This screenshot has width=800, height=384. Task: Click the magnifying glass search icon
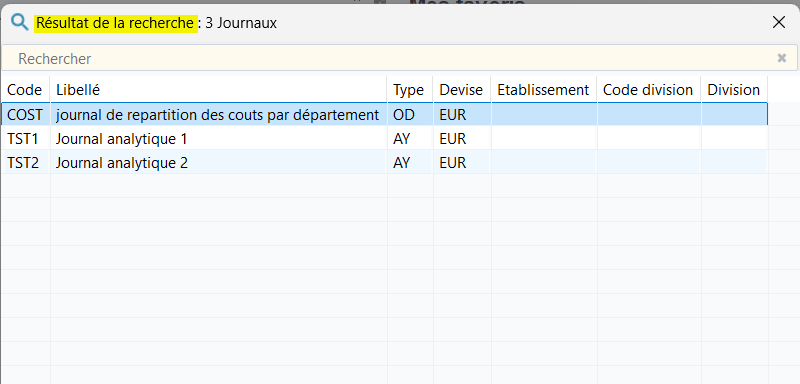pyautogui.click(x=20, y=23)
